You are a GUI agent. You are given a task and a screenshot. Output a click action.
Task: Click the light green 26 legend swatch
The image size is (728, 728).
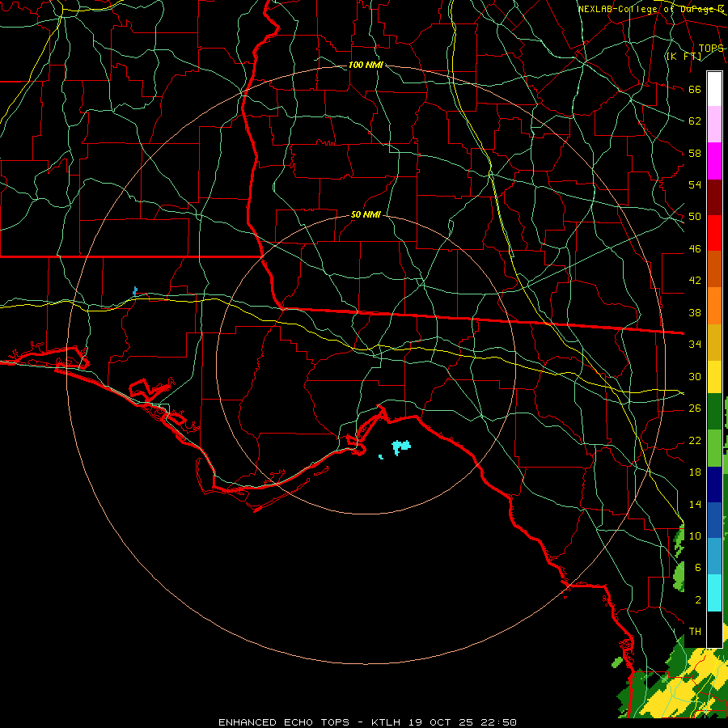click(x=714, y=448)
